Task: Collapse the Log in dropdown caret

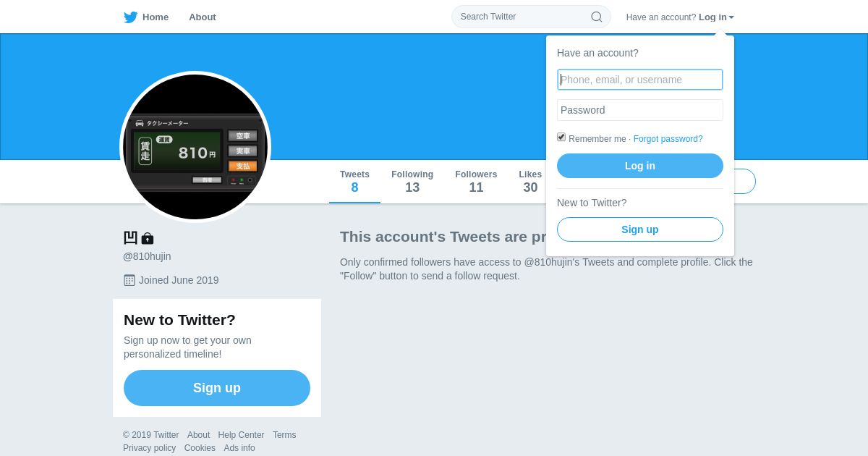Action: 731,17
